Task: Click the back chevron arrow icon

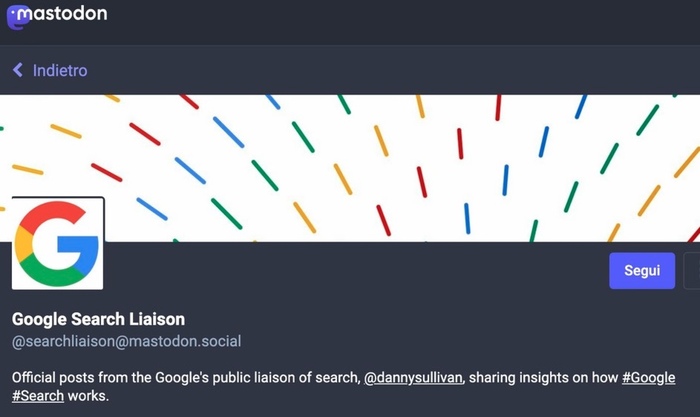Action: (18, 70)
